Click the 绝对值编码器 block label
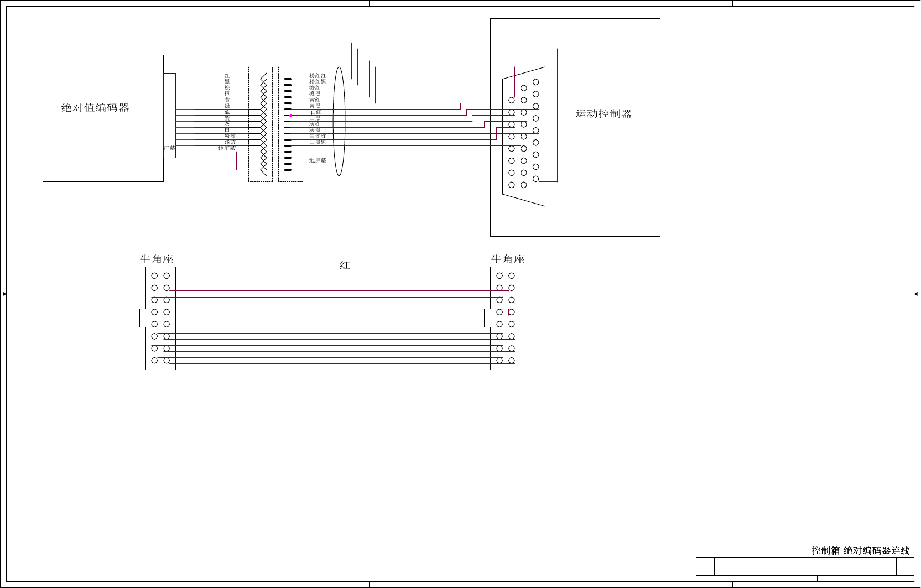The width and height of the screenshot is (921, 588). pos(95,108)
